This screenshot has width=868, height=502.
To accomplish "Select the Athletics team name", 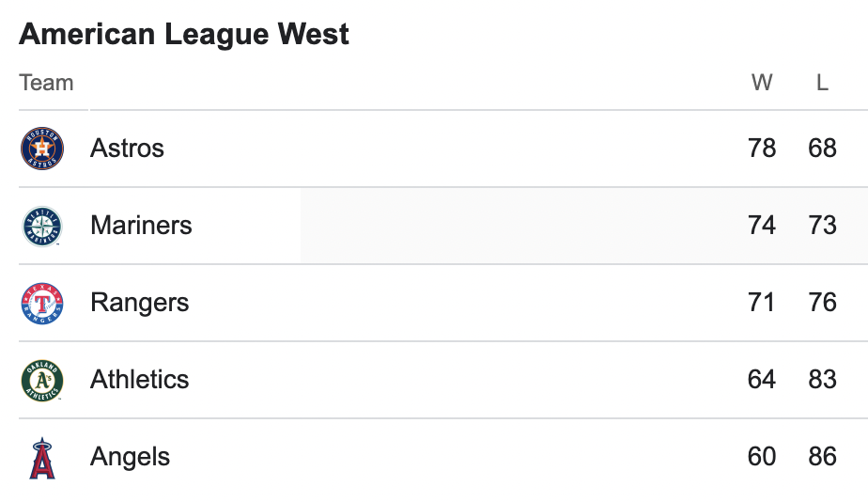I will tap(139, 380).
